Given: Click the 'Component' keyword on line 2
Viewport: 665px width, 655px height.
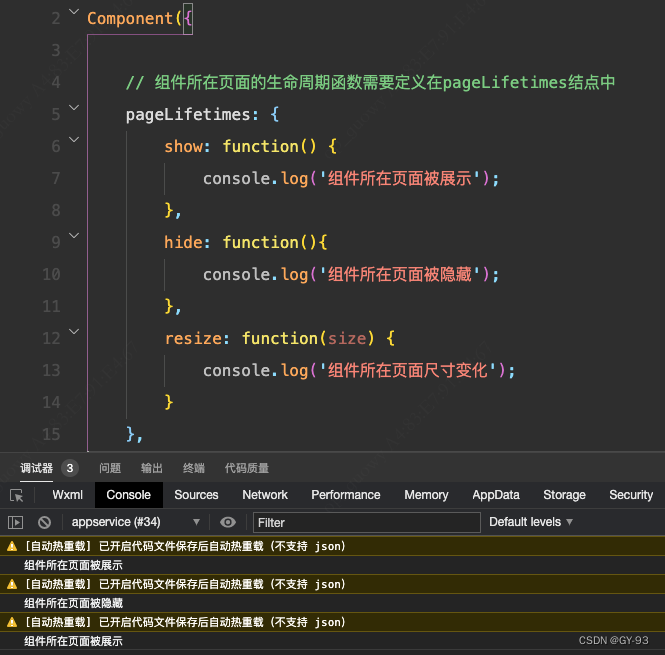Looking at the screenshot, I should coord(130,18).
